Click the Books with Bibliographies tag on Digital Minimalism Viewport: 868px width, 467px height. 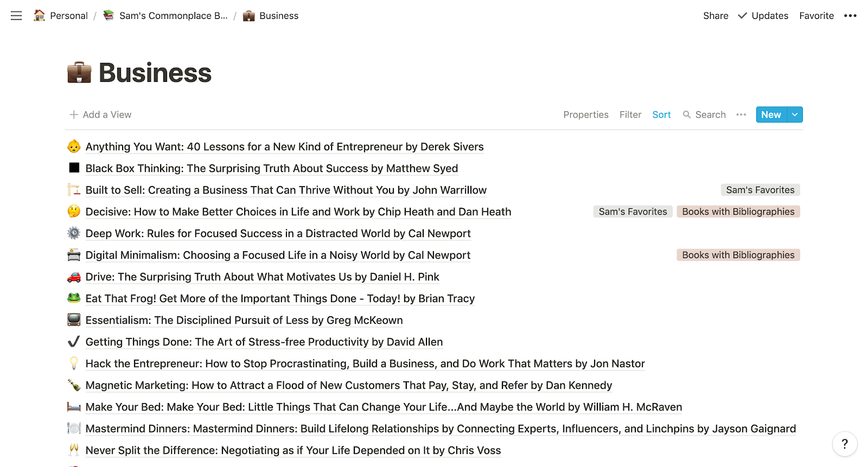pyautogui.click(x=738, y=255)
